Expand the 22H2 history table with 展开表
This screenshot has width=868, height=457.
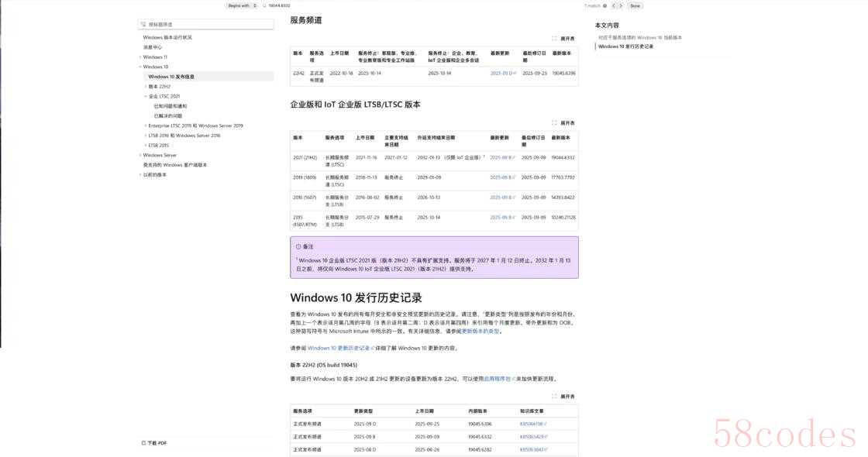563,396
